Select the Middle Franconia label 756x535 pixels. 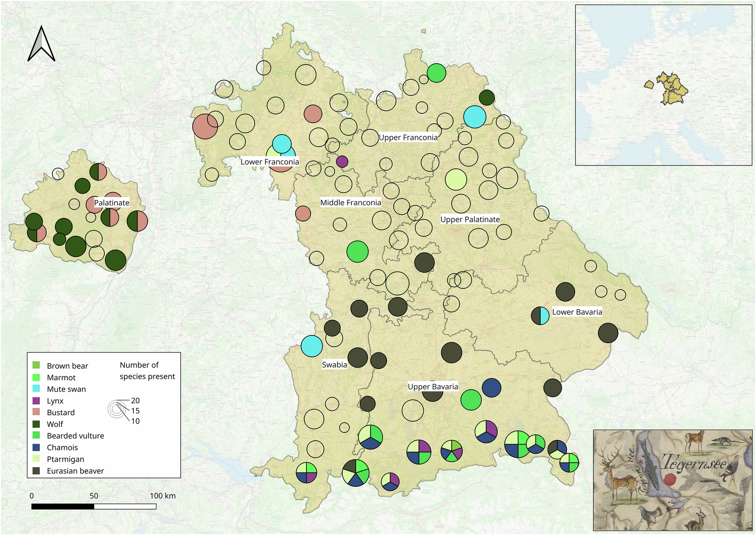coord(351,203)
